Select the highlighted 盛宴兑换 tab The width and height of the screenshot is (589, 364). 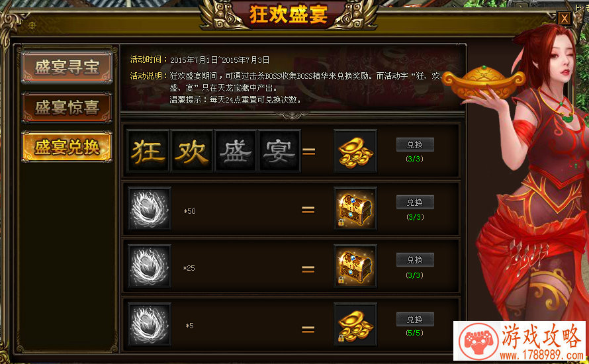67,147
